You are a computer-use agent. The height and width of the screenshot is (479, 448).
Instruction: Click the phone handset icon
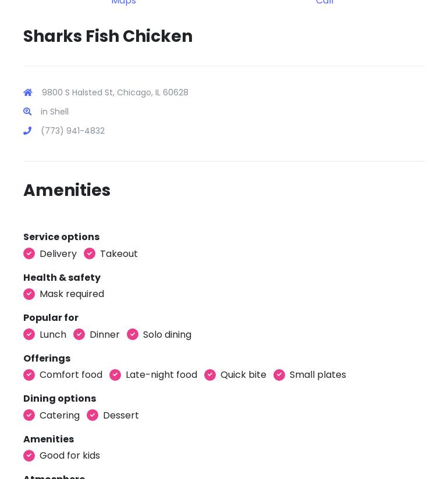click(x=27, y=131)
